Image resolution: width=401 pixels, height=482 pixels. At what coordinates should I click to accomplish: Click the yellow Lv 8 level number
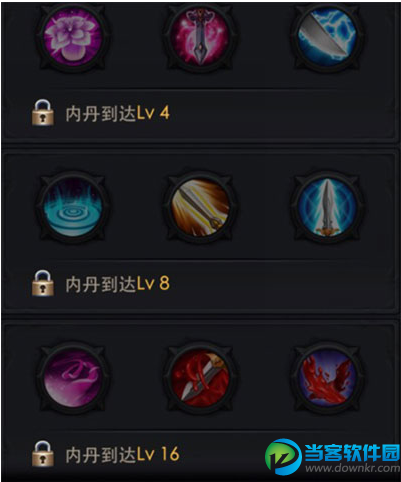click(153, 284)
